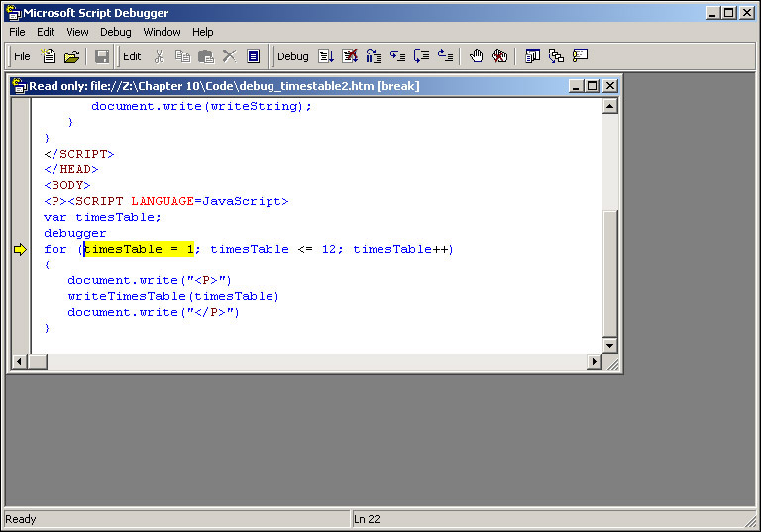Click the Step Over toolbar icon
761x532 pixels.
point(421,56)
